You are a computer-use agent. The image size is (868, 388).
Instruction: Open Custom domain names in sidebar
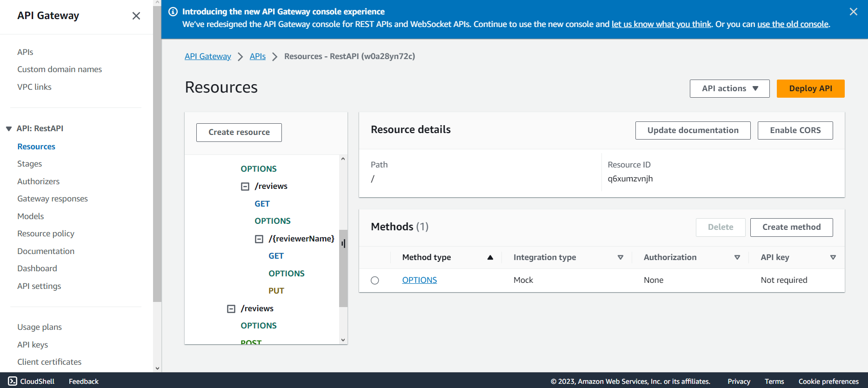pos(60,69)
